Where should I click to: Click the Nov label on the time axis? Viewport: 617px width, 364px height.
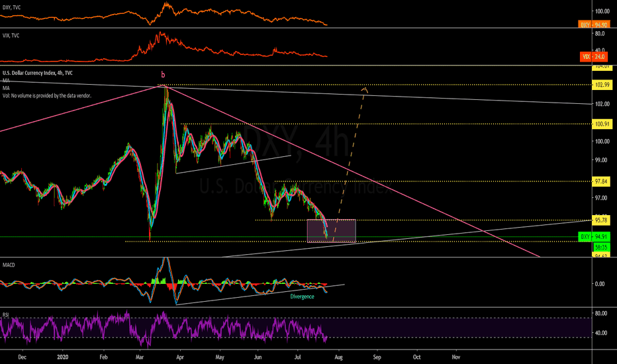click(455, 357)
